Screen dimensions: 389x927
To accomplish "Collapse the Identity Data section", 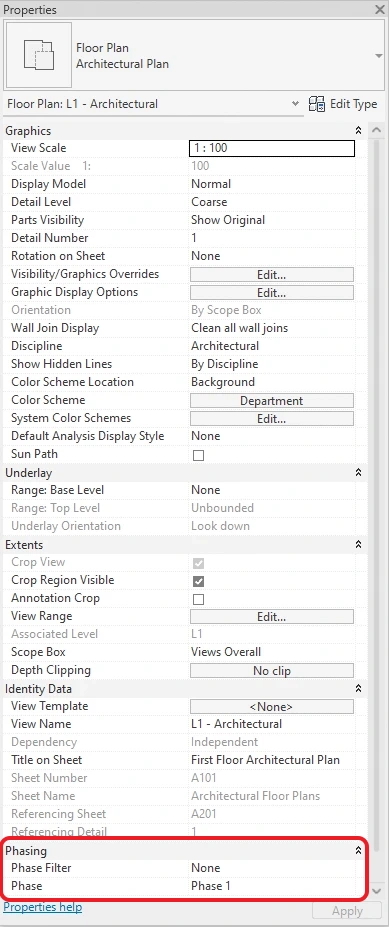I will (358, 689).
